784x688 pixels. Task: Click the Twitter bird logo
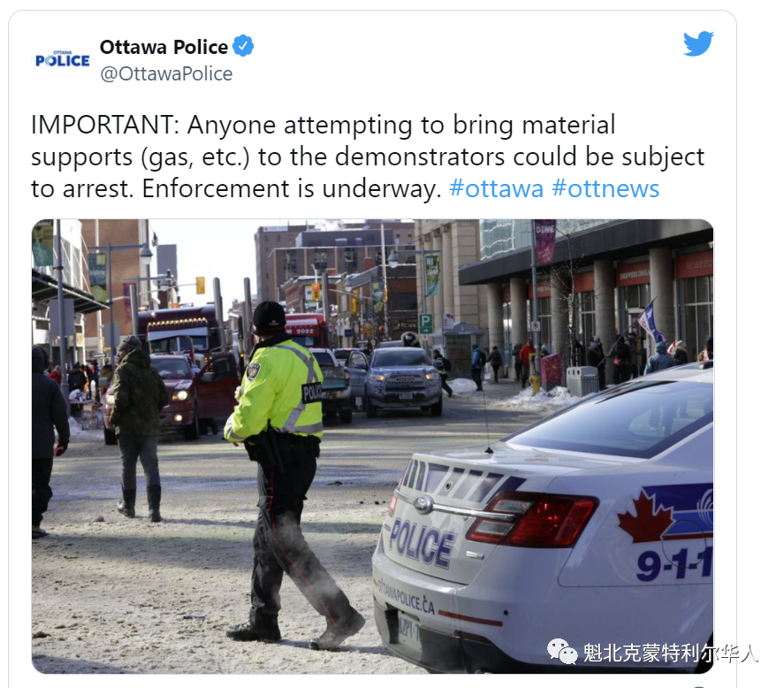tap(698, 44)
